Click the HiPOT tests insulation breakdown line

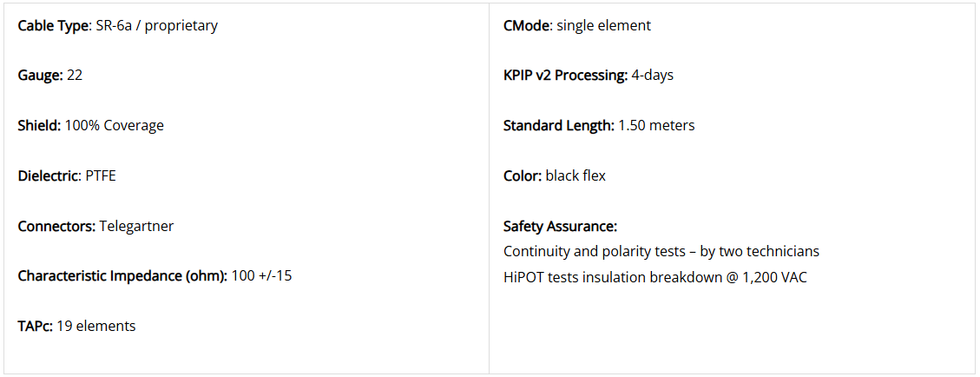click(x=655, y=277)
